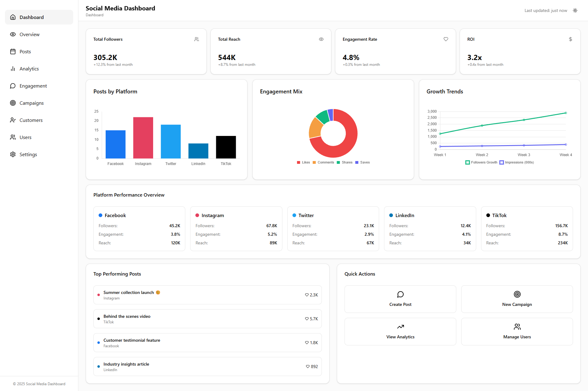Image resolution: width=588 pixels, height=391 pixels.
Task: Open the Summer collection launch post
Action: (x=208, y=295)
